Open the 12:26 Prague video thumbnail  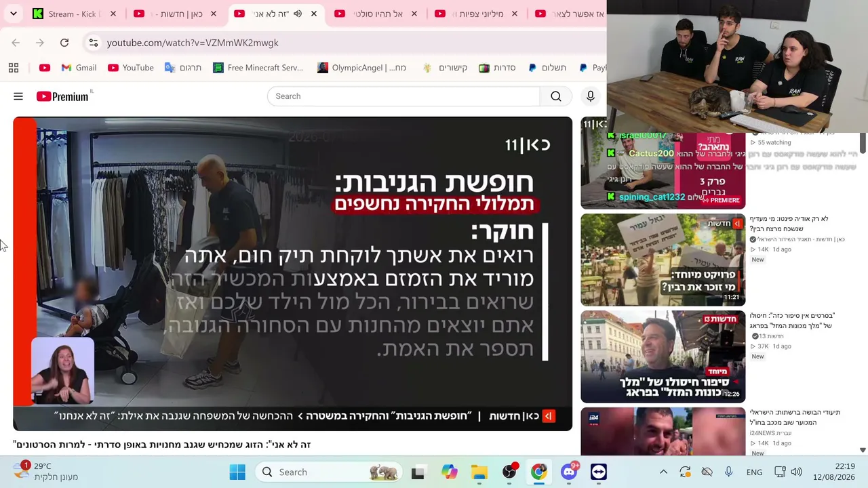tap(663, 357)
